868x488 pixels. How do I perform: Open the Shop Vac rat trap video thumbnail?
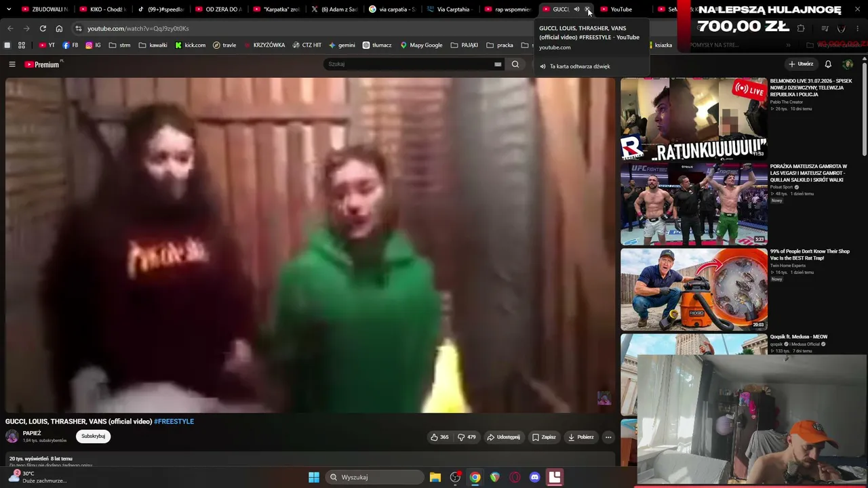pyautogui.click(x=694, y=289)
